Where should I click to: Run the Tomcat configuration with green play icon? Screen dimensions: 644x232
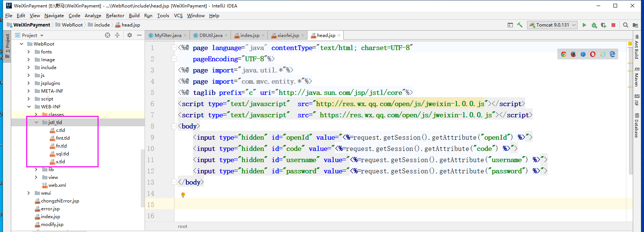point(584,25)
